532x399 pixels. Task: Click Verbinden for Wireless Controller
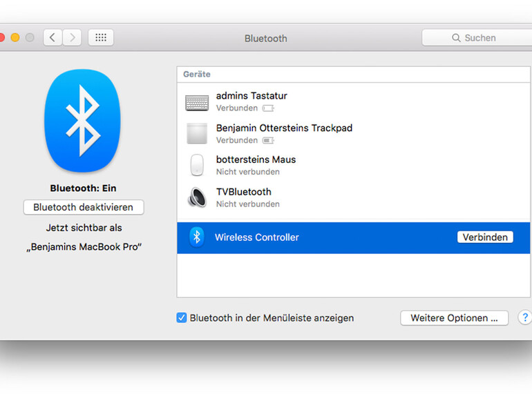pos(485,237)
